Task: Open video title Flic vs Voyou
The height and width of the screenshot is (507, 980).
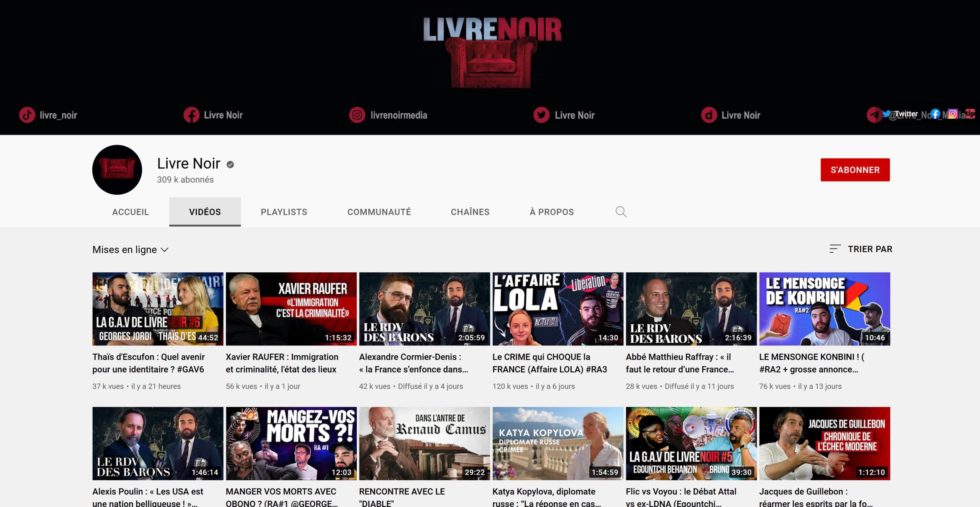Action: (681, 497)
